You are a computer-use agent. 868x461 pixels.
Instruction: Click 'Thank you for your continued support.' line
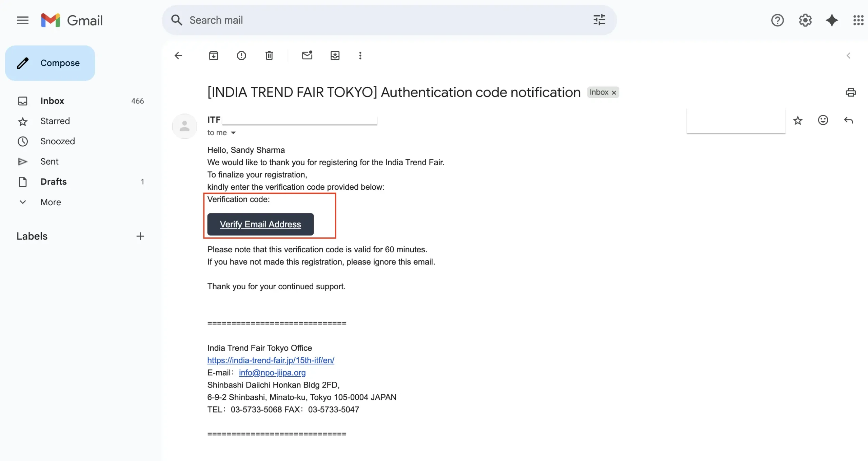276,287
